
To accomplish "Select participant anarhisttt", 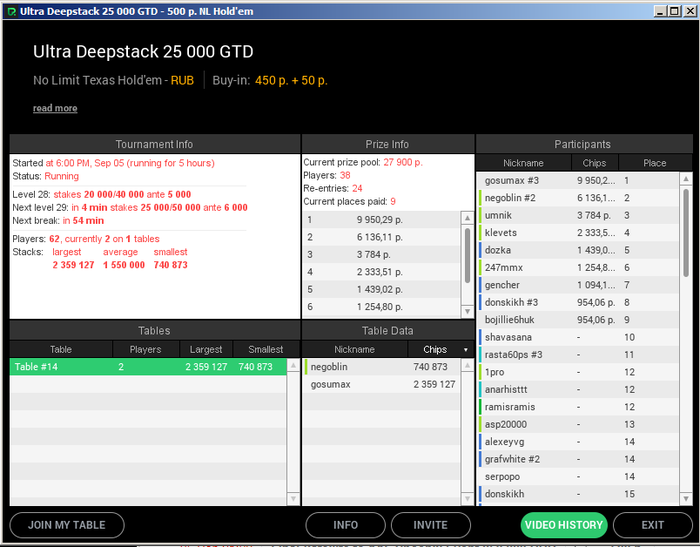I will click(579, 389).
